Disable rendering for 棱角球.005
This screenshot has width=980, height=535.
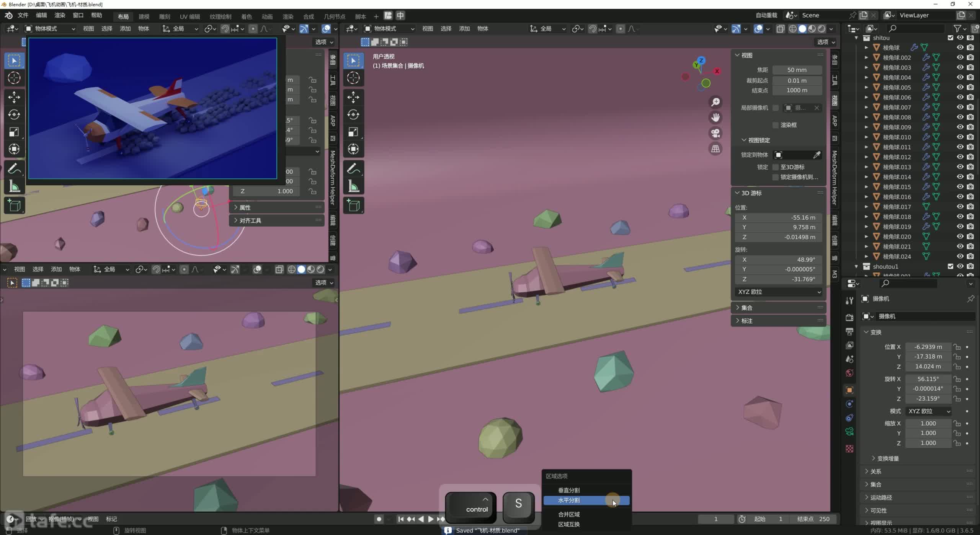tap(970, 87)
